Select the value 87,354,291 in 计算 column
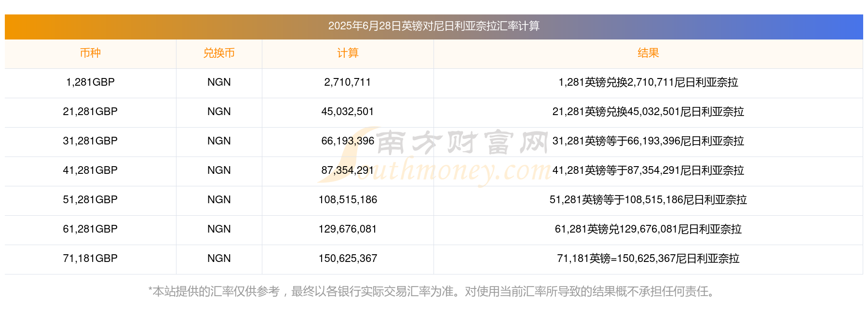Image resolution: width=868 pixels, height=313 pixels. coord(348,170)
